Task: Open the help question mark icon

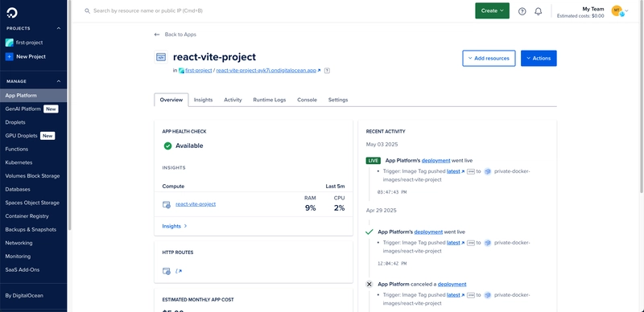Action: click(522, 11)
